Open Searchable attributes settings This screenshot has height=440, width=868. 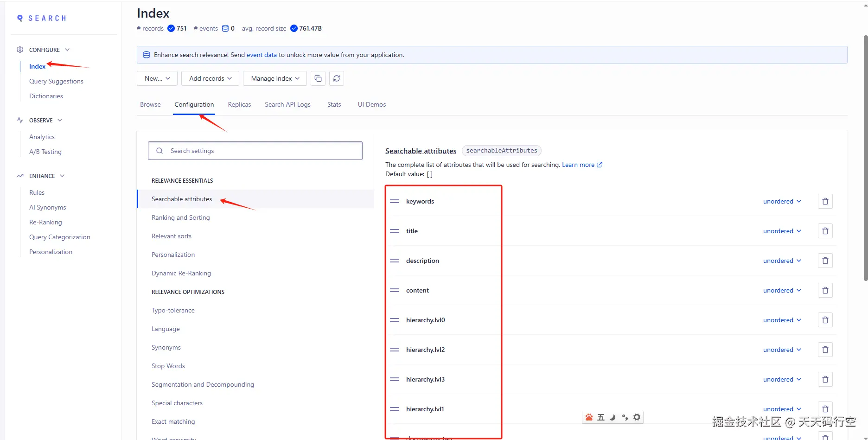[x=255, y=199]
